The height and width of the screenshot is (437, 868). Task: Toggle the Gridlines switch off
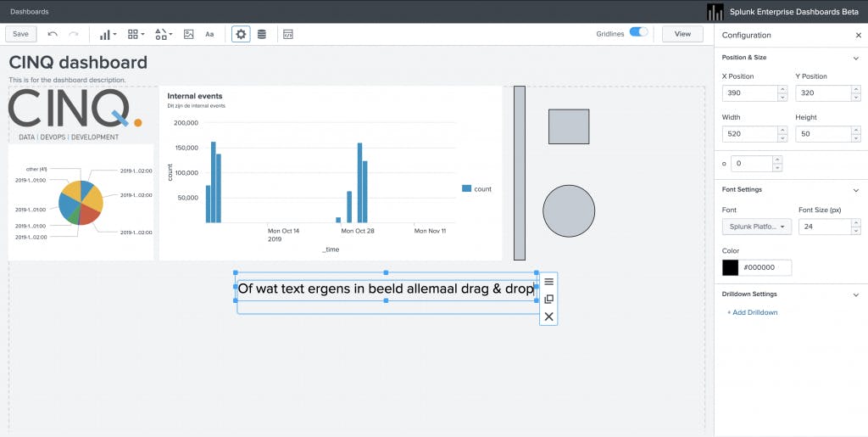point(638,32)
